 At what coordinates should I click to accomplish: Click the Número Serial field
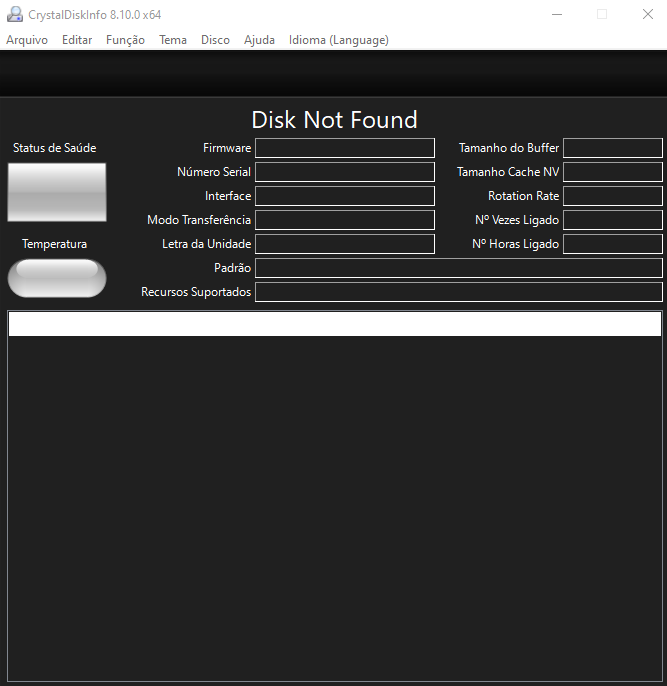coord(345,172)
